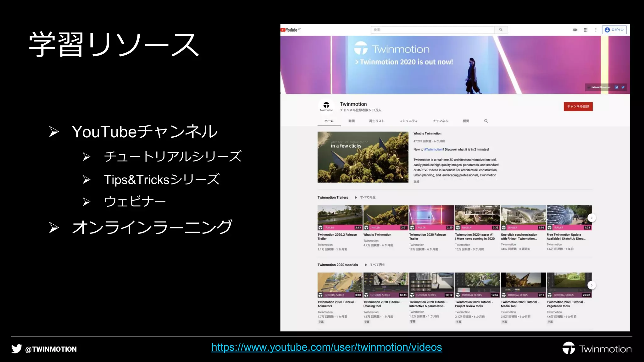
Task: Click Twinmotion 2020 is out now banner text
Action: (x=404, y=62)
